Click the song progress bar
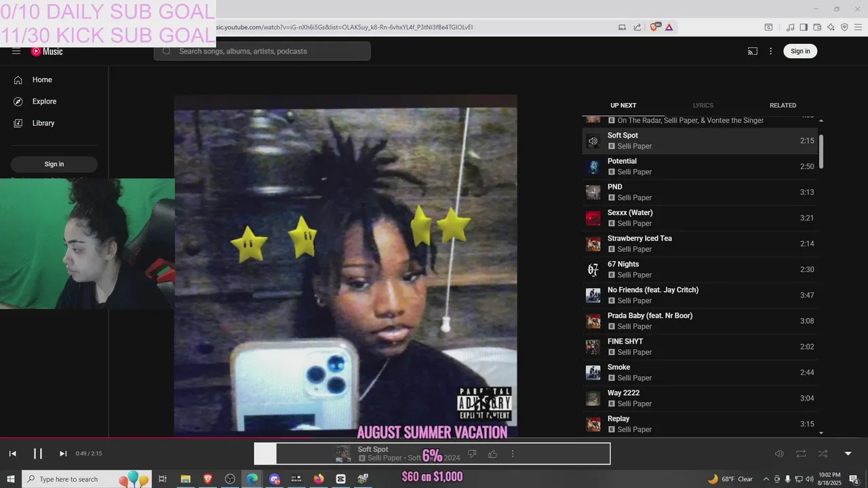Screen dimensions: 868x488 coord(434,438)
